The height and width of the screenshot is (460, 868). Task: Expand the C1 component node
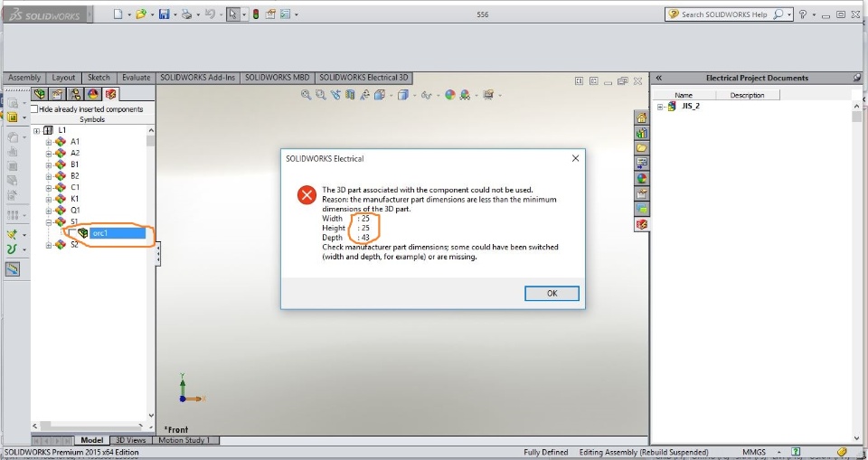tap(49, 188)
